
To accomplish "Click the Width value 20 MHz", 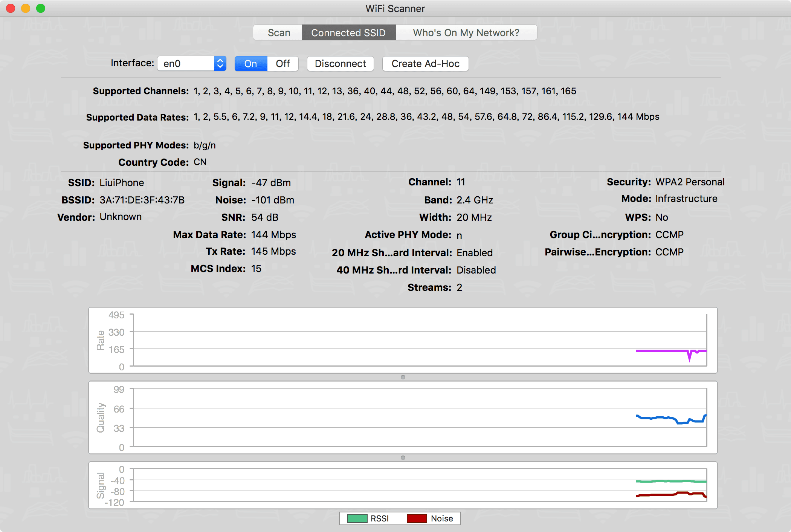I will (474, 217).
